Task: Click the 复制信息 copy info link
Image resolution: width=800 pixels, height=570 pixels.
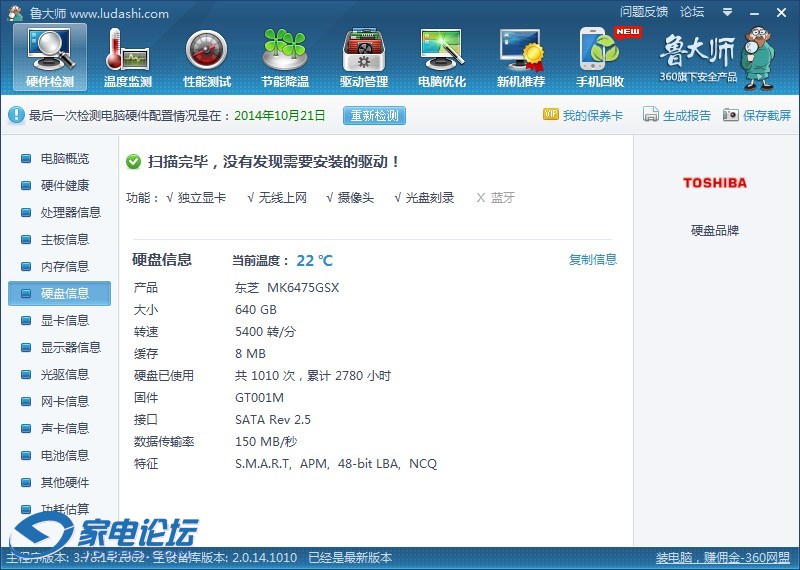Action: [593, 260]
